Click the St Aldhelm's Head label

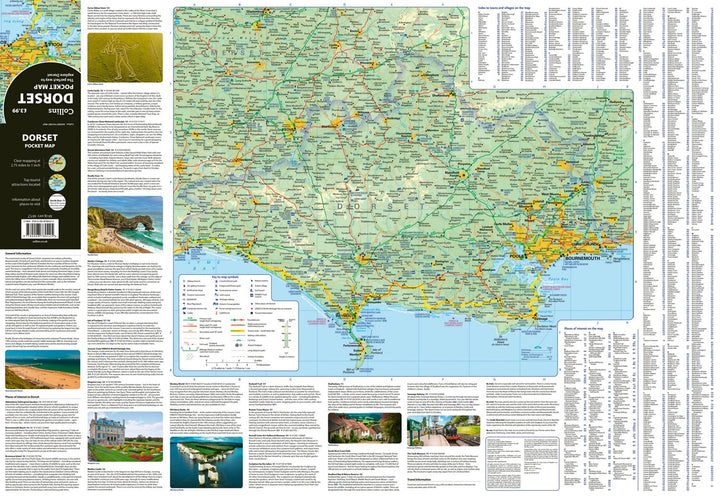click(501, 341)
